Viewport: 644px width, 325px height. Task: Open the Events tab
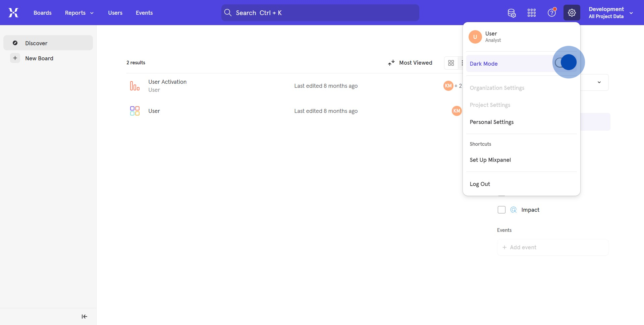click(x=144, y=13)
